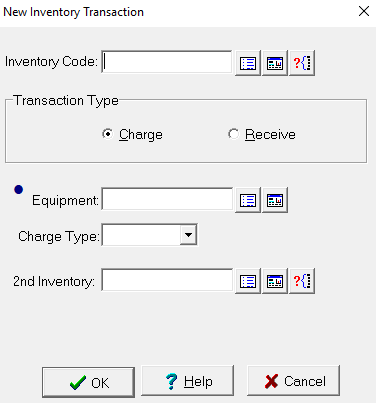The height and width of the screenshot is (403, 376).
Task: Open the list lookup beside 2nd Inventory
Action: [248, 281]
